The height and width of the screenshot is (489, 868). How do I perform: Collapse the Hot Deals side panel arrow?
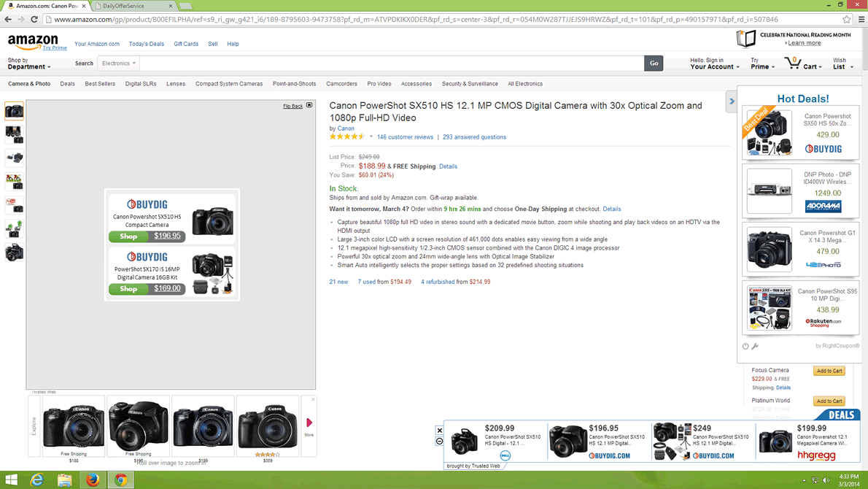(x=732, y=101)
